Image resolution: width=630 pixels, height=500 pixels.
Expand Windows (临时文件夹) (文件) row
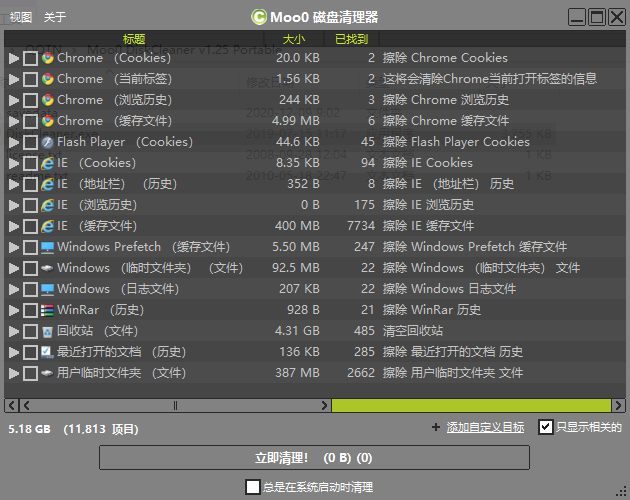[14, 268]
